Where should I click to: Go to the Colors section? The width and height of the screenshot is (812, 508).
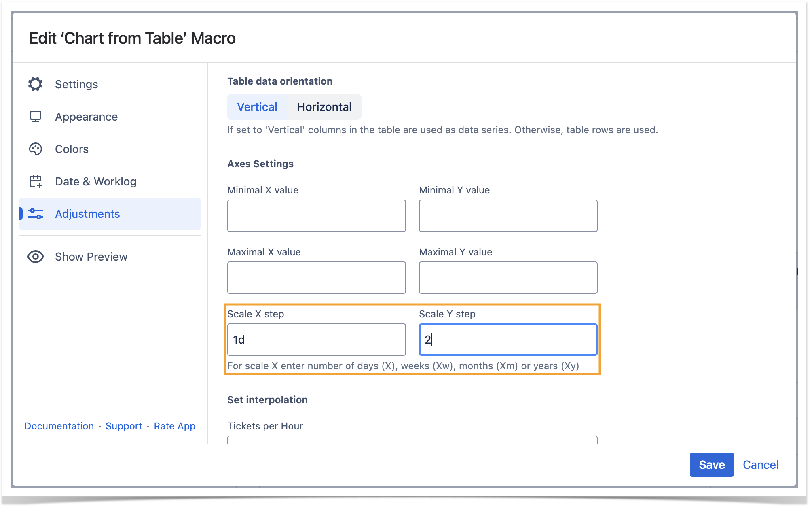(72, 149)
